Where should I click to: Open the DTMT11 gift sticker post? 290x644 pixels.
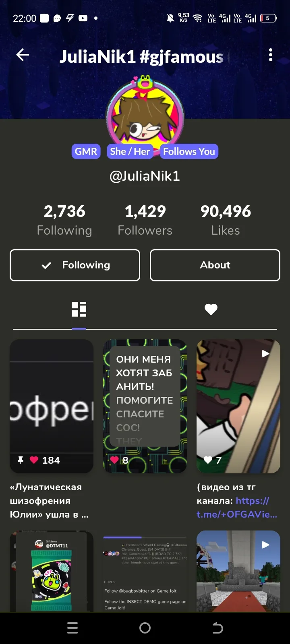(52, 572)
